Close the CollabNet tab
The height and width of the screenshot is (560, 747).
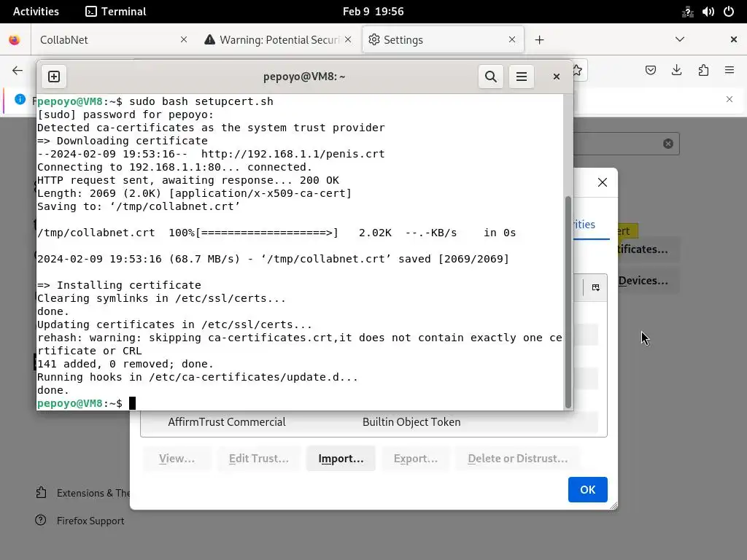pos(184,40)
